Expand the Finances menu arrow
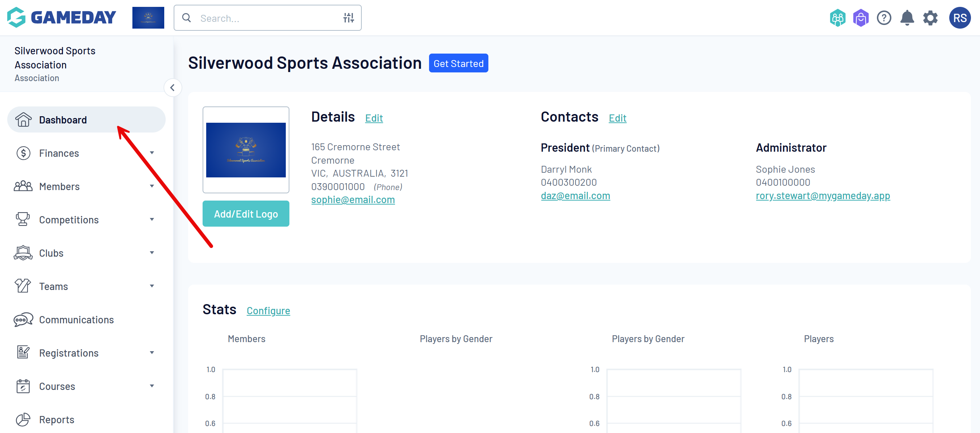The image size is (980, 433). (152, 153)
